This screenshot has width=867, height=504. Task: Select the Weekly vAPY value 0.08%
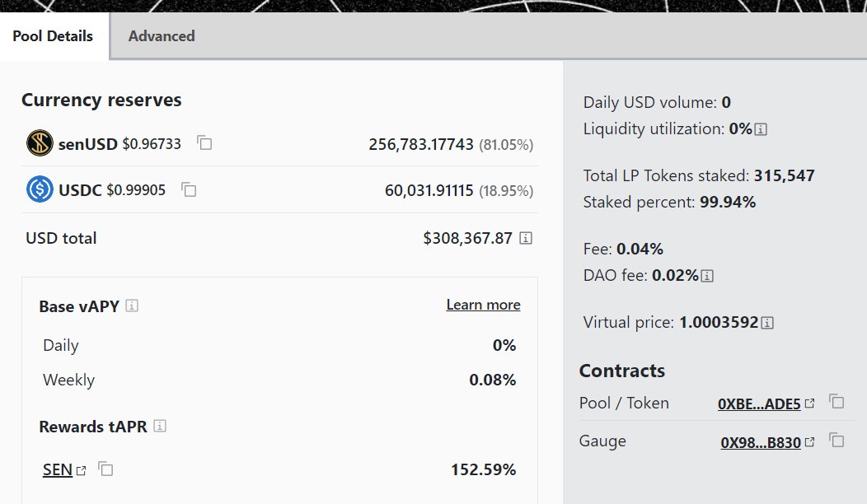click(x=493, y=380)
